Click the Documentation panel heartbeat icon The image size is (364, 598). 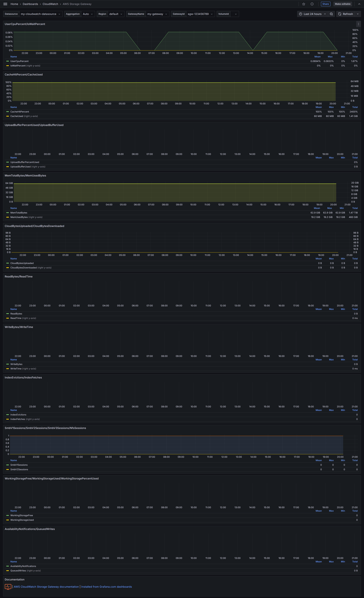[8, 587]
